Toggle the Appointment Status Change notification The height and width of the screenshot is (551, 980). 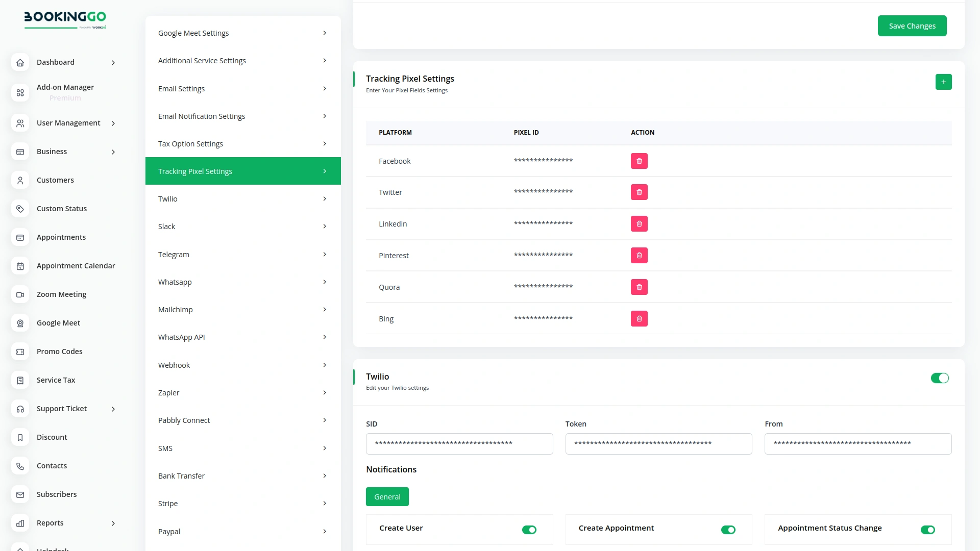click(x=928, y=530)
